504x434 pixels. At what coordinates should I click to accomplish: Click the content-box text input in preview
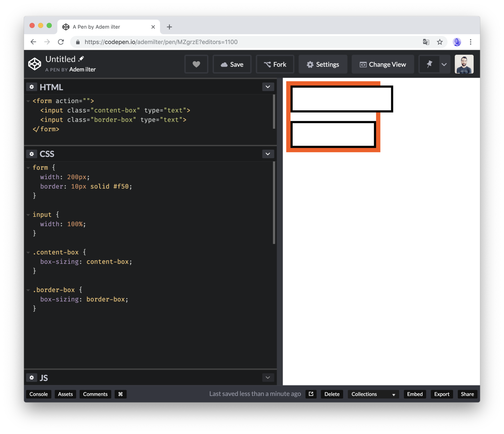pos(342,99)
